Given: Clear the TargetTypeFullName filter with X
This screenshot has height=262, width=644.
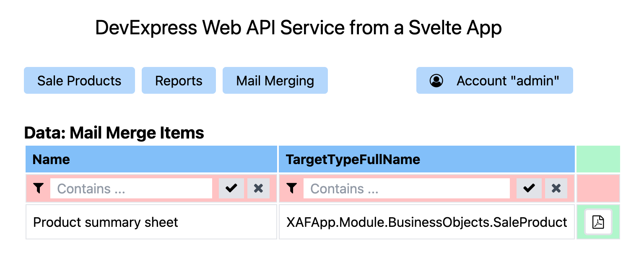Looking at the screenshot, I should click(x=556, y=188).
